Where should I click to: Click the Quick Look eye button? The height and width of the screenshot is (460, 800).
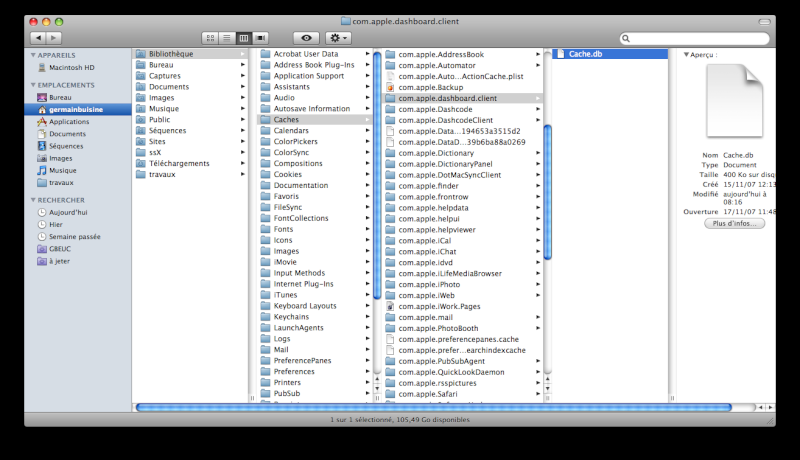pyautogui.click(x=306, y=38)
